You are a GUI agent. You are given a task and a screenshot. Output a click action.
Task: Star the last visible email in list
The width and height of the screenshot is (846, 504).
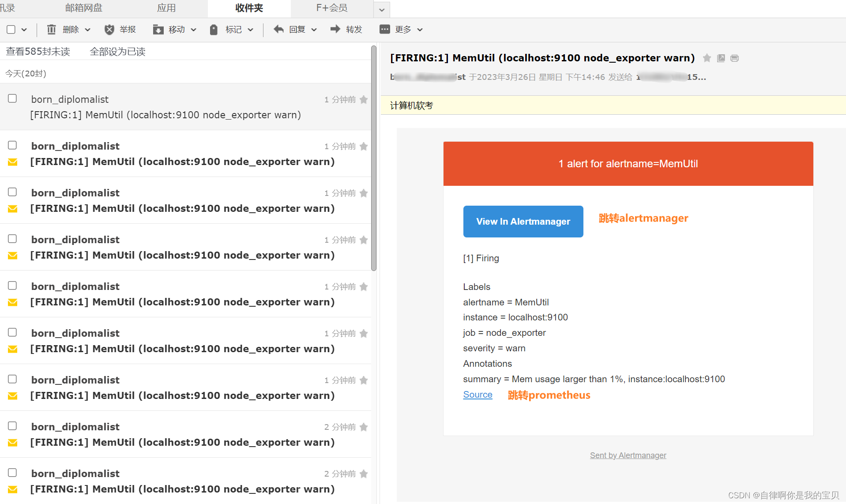tap(364, 474)
